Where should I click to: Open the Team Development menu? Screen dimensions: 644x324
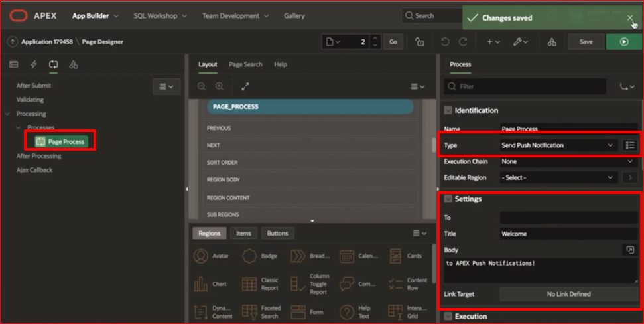click(235, 16)
